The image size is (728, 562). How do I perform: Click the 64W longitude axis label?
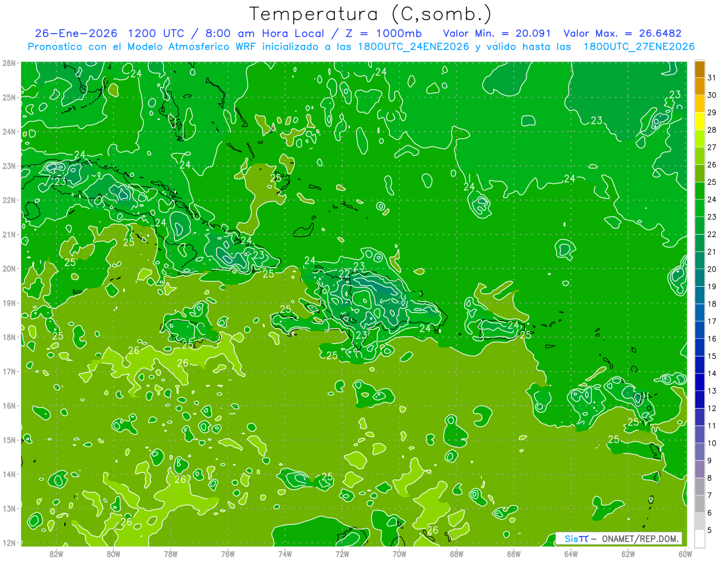pyautogui.click(x=571, y=554)
